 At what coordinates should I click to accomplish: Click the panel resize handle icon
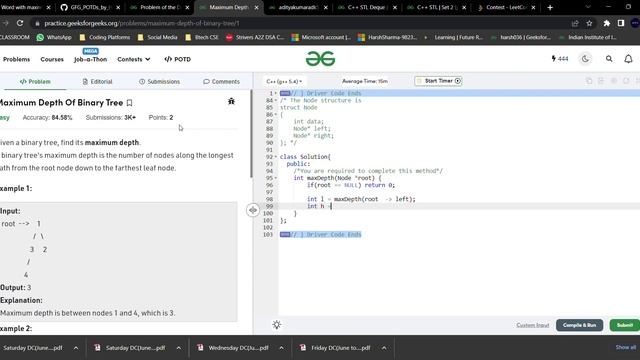pos(253,210)
